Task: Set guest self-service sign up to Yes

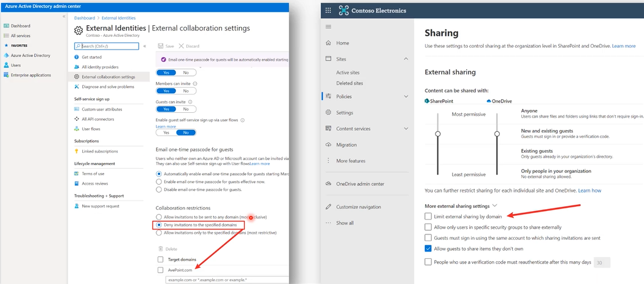Action: tap(166, 132)
